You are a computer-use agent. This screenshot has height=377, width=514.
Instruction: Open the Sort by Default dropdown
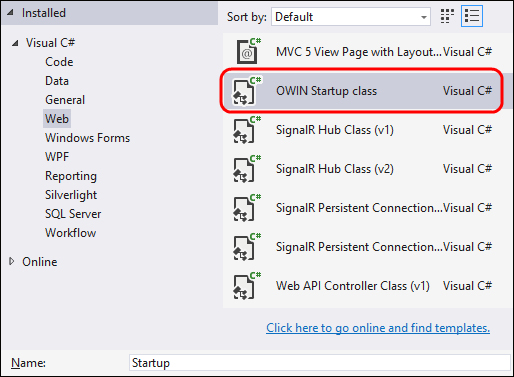click(351, 17)
